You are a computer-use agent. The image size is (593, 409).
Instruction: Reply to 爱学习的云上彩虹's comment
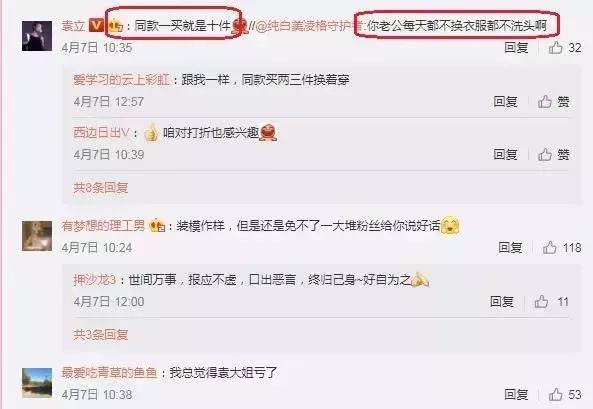505,101
